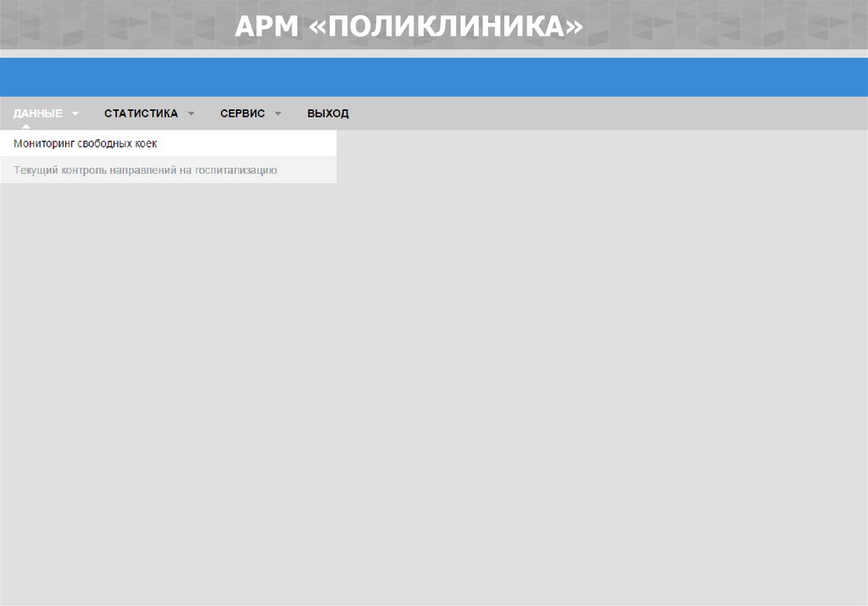The image size is (868, 606).
Task: Select Мониторинг свободных коек
Action: tap(86, 144)
